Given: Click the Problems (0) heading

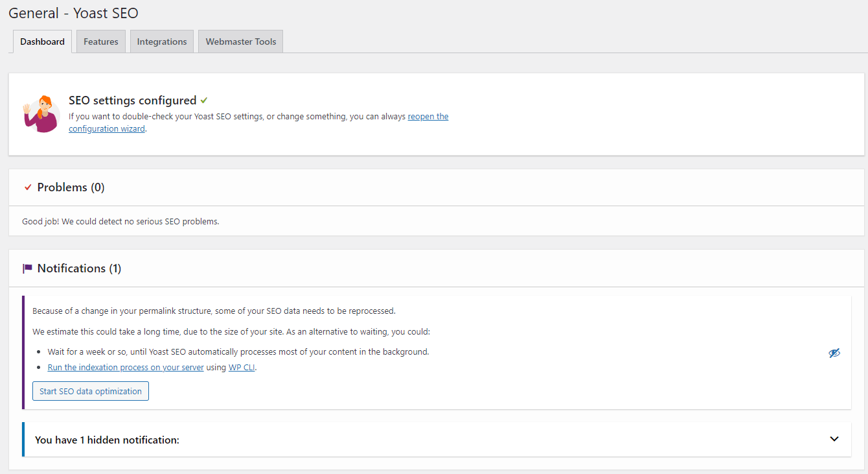Looking at the screenshot, I should [71, 187].
